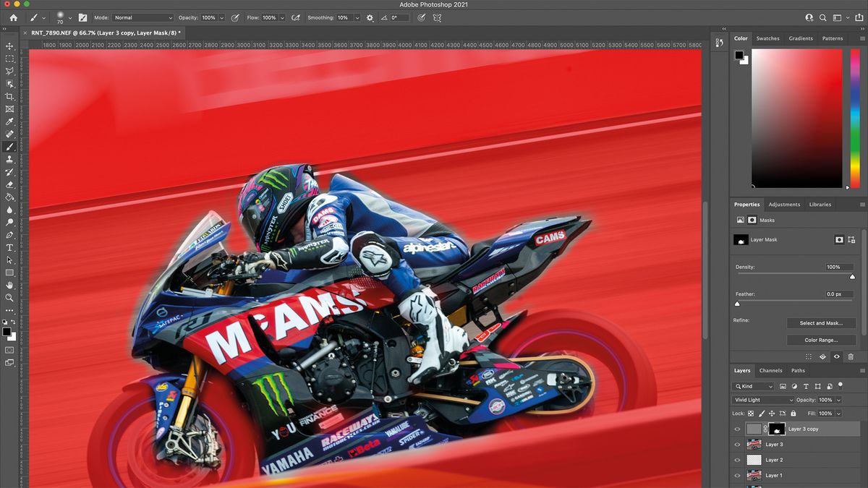Select the Healing Brush tool
Screen dimensions: 868x488
9,134
